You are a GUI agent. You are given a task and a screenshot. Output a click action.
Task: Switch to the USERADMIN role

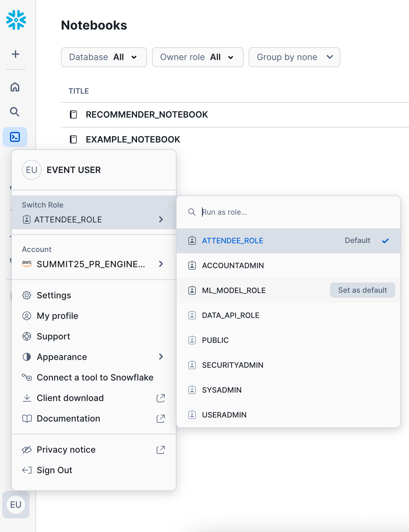click(288, 415)
